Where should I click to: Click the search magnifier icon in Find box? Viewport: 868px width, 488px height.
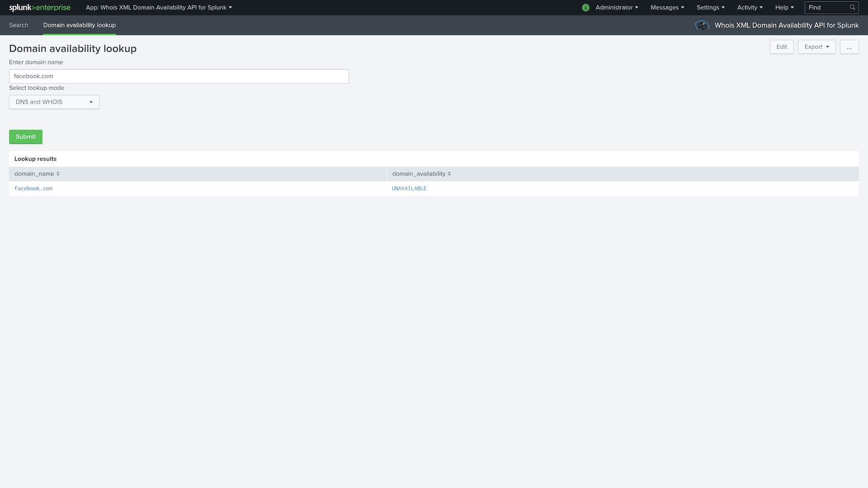pos(852,8)
